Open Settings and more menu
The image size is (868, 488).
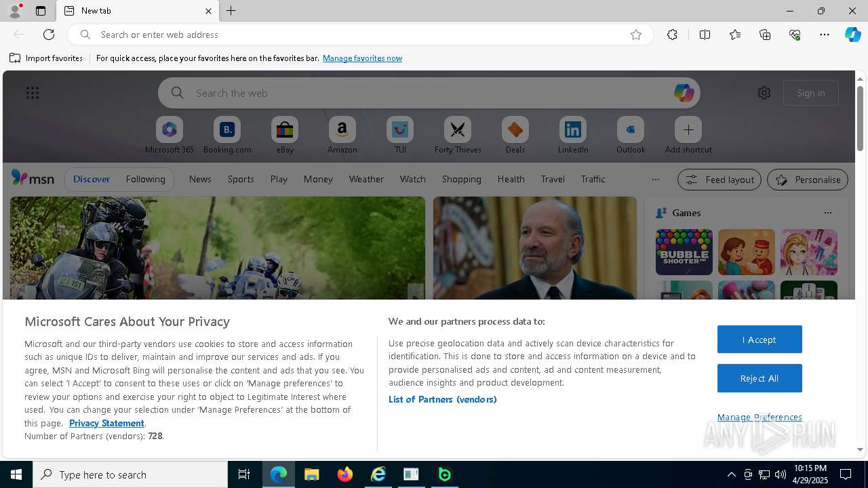825,35
